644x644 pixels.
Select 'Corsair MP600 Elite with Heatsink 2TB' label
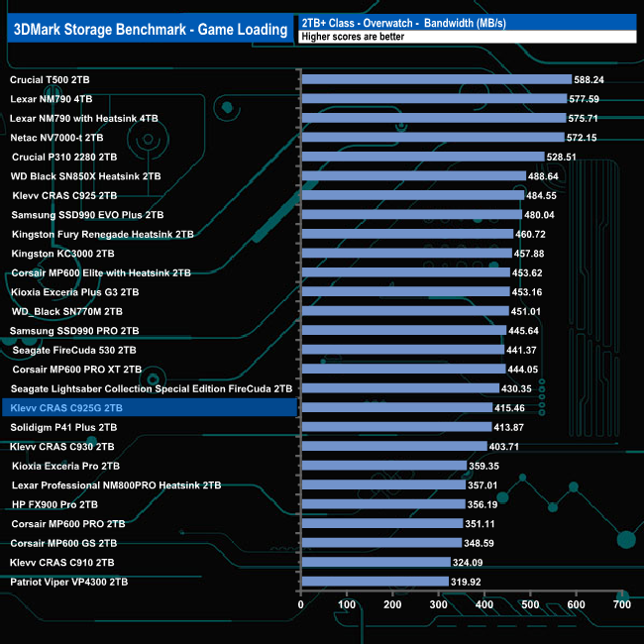click(101, 272)
